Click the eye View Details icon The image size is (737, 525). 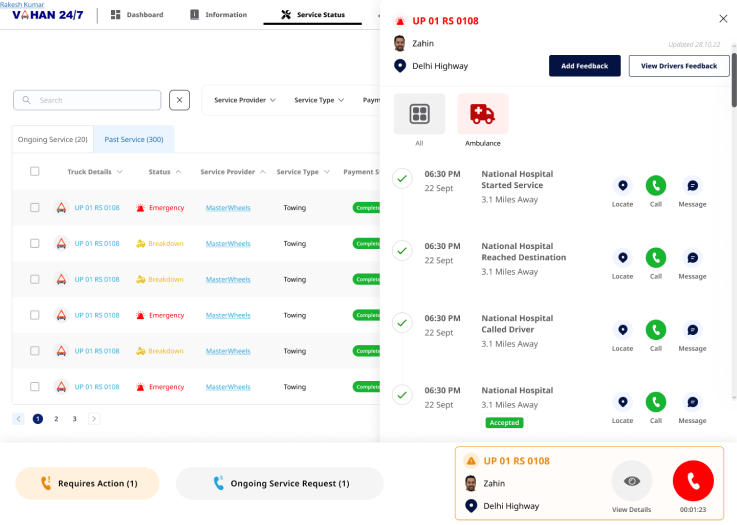632,481
